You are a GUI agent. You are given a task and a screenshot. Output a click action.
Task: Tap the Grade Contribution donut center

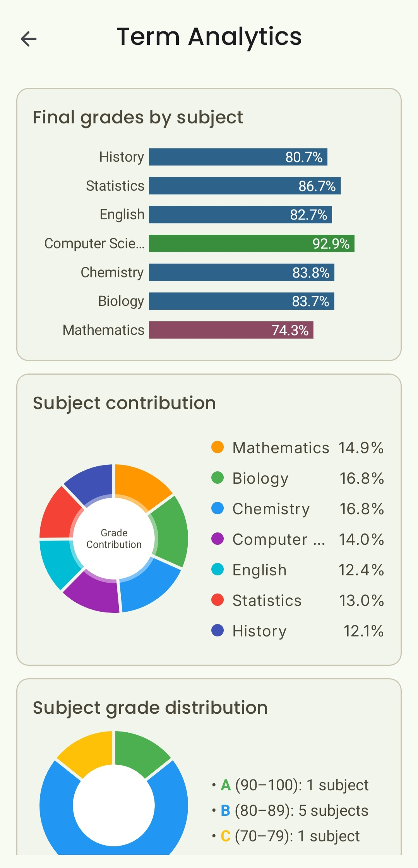click(x=114, y=539)
